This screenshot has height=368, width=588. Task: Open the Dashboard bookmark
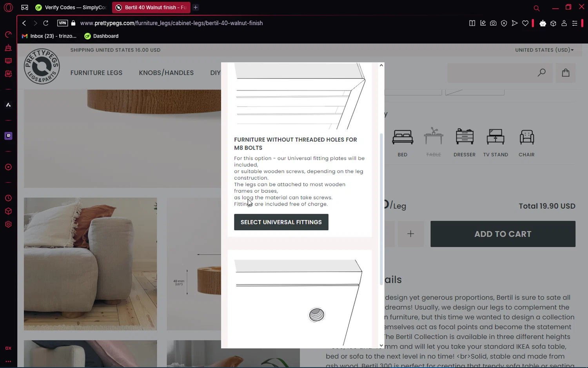pyautogui.click(x=102, y=36)
